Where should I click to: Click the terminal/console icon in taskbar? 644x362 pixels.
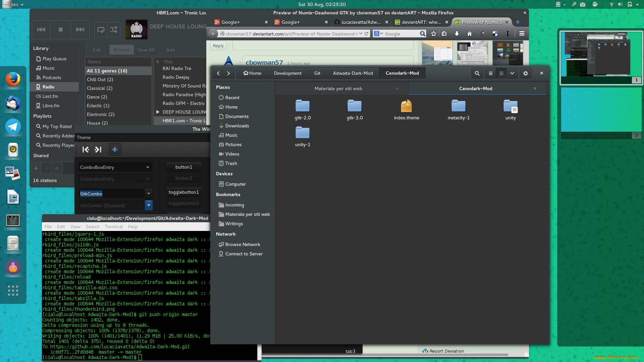click(x=12, y=220)
